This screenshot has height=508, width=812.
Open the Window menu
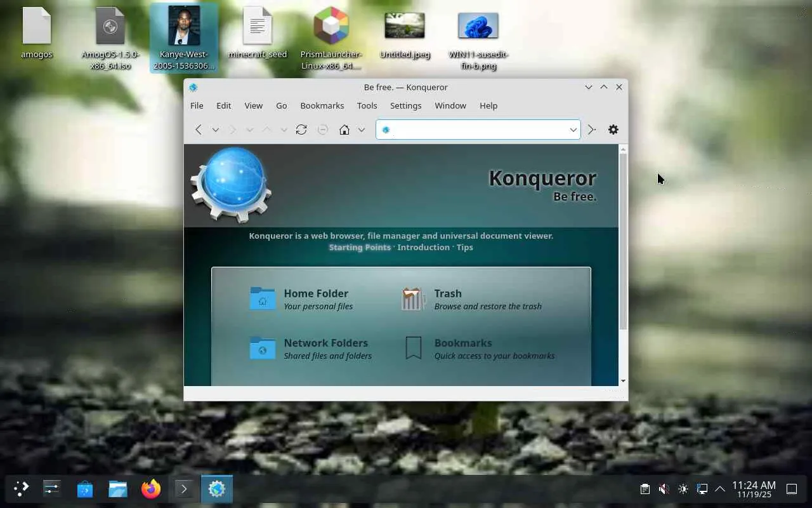tap(450, 106)
